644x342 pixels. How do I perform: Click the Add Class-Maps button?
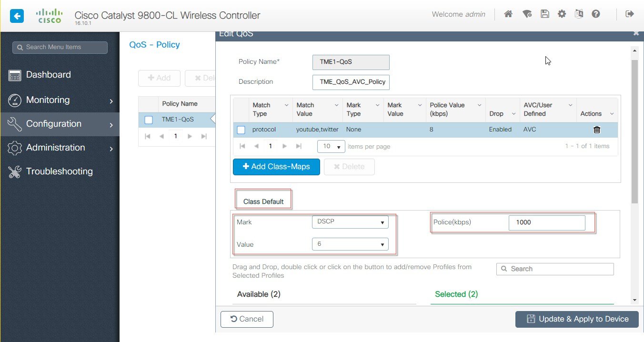pos(276,167)
